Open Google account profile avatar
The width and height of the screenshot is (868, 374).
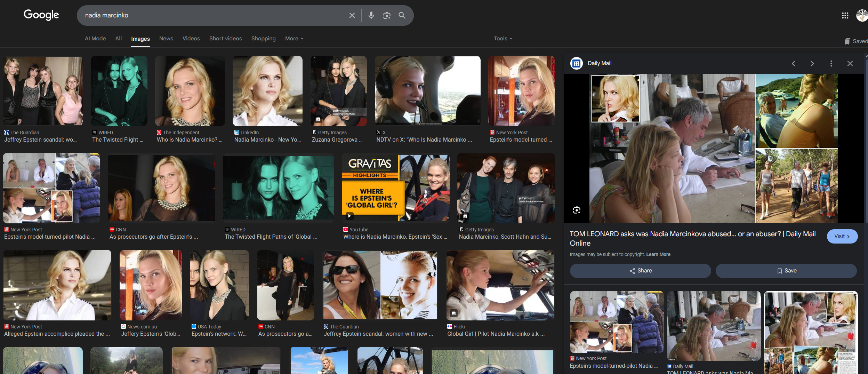pos(862,15)
